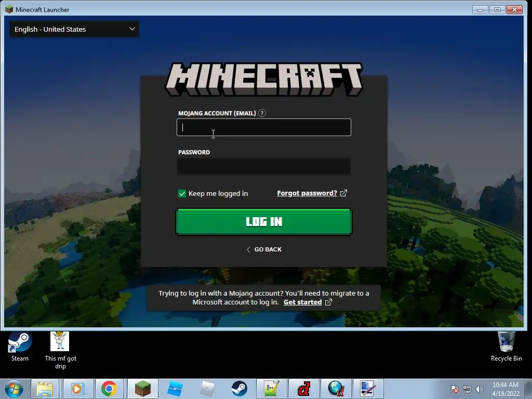This screenshot has width=532, height=399.
Task: Open the Recycle Bin on the desktop
Action: (x=506, y=347)
